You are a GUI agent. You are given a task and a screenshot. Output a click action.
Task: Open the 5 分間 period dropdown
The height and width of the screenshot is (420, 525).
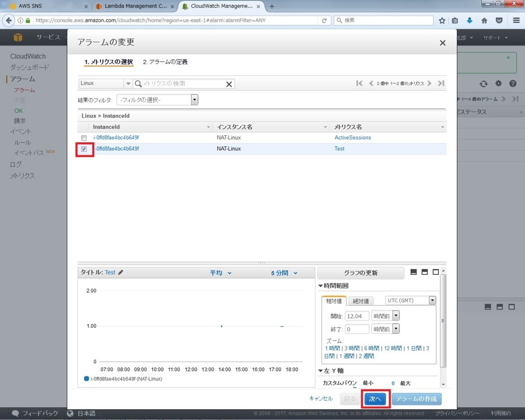[x=284, y=273]
